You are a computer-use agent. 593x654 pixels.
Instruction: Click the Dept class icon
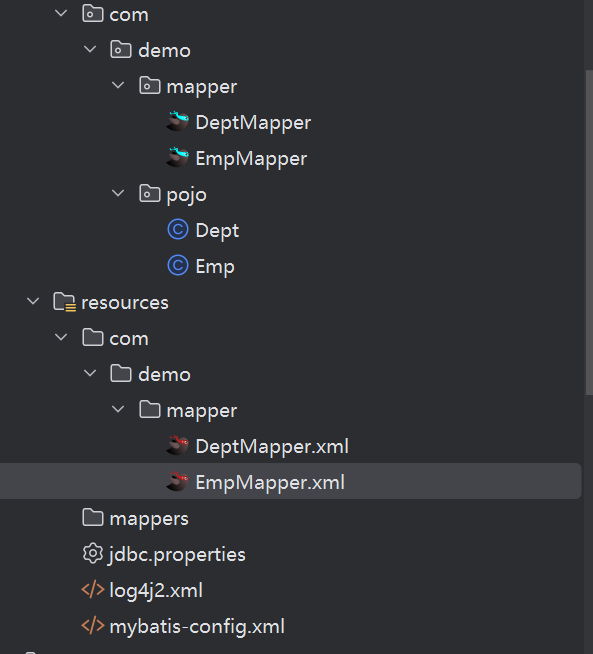[178, 230]
